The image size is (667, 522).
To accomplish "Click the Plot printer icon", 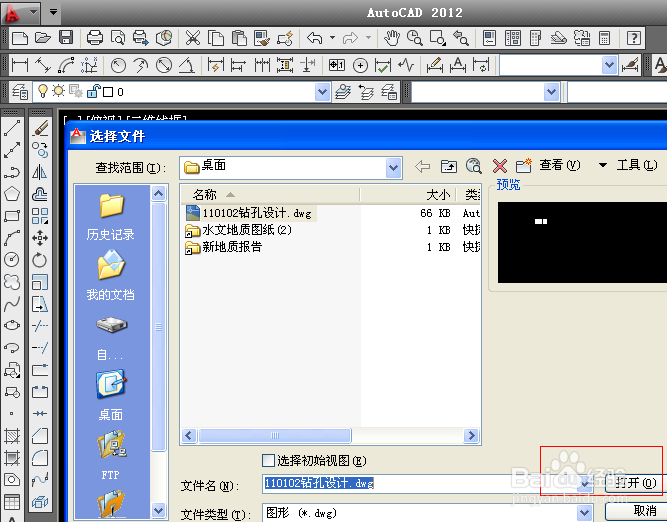I will point(94,38).
